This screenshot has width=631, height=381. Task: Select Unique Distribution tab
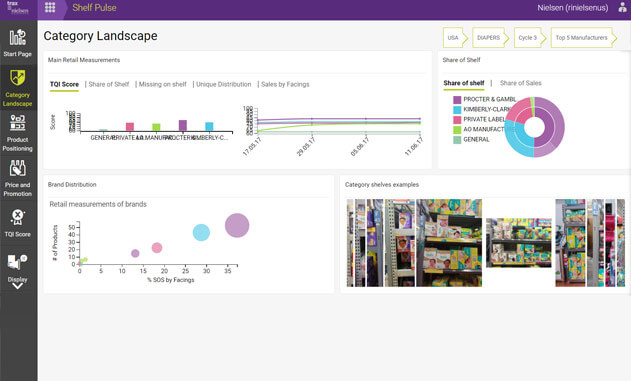point(223,84)
